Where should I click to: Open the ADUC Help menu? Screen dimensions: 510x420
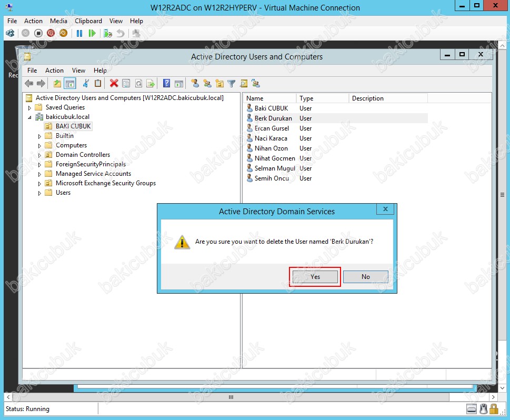pyautogui.click(x=100, y=71)
